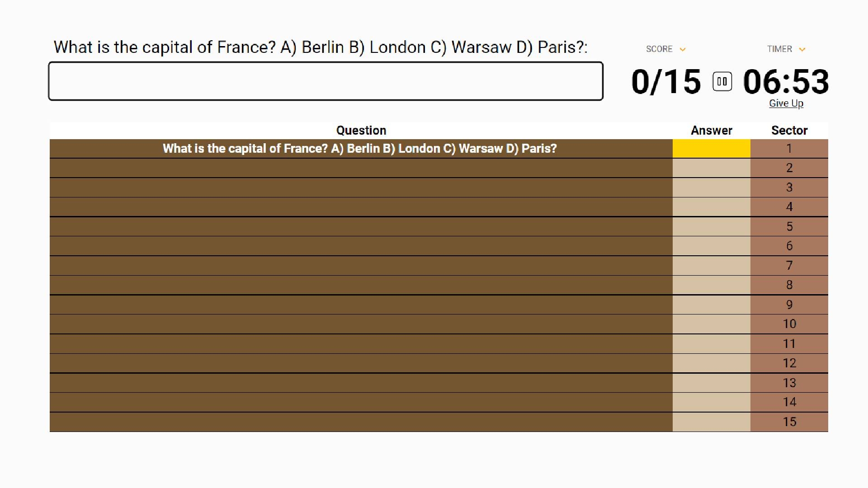The image size is (868, 488).
Task: Select sector number 15 cell
Action: [x=789, y=422]
